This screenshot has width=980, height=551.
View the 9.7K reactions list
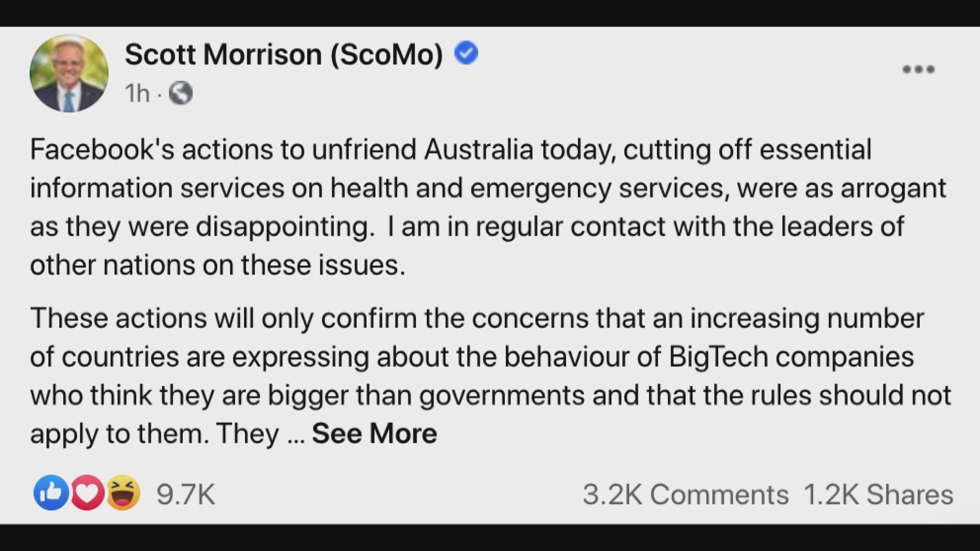click(x=186, y=494)
